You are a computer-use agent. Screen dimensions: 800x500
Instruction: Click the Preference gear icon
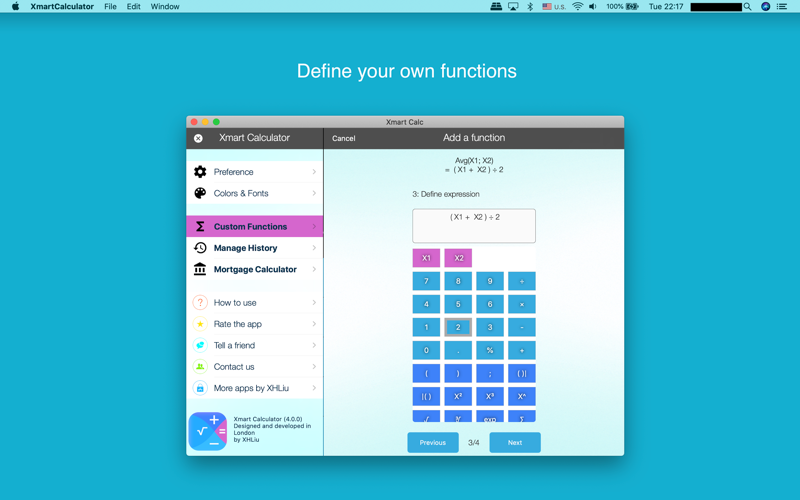point(200,172)
